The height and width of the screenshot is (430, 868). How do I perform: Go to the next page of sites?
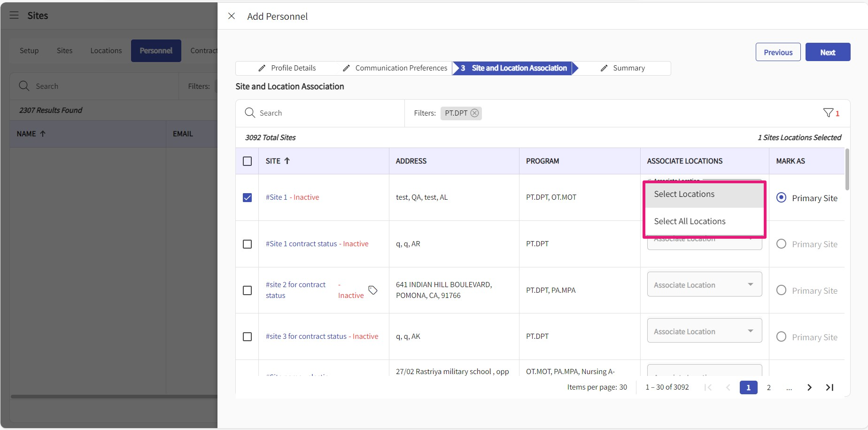click(x=809, y=387)
